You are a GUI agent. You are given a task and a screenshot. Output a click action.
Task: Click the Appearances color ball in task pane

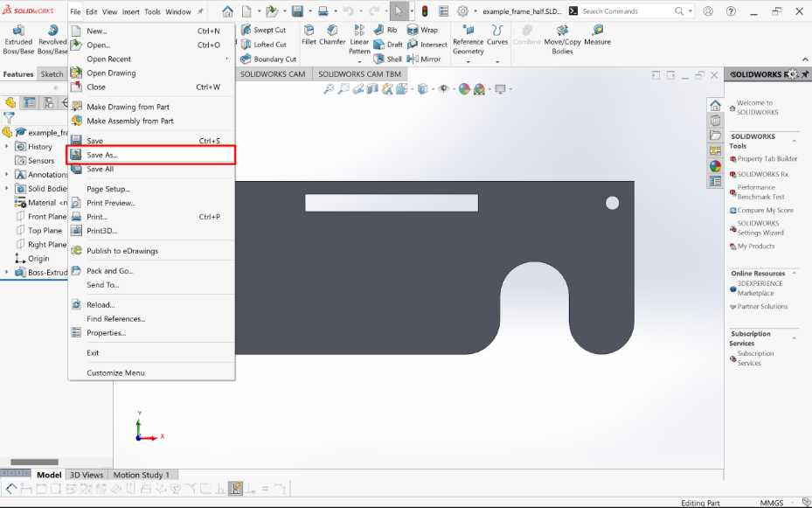click(715, 166)
